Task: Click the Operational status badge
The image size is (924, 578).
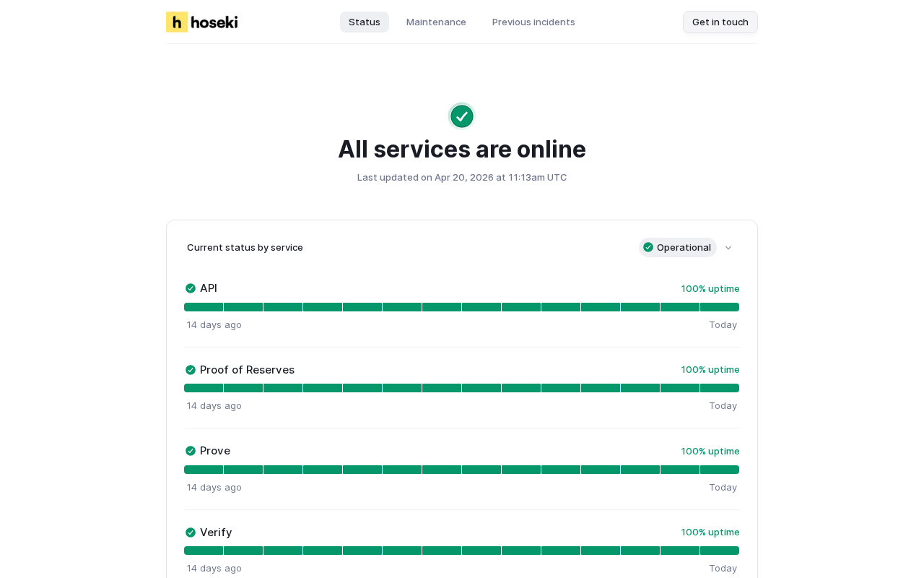Action: (678, 247)
